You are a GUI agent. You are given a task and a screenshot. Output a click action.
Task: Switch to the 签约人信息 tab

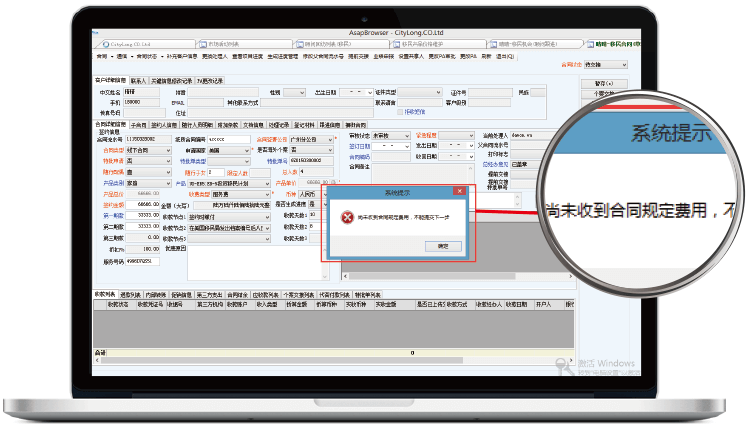click(164, 125)
